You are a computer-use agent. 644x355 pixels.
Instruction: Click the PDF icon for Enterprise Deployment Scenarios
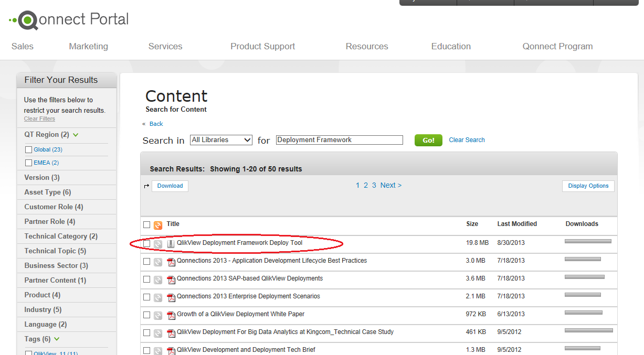171,297
